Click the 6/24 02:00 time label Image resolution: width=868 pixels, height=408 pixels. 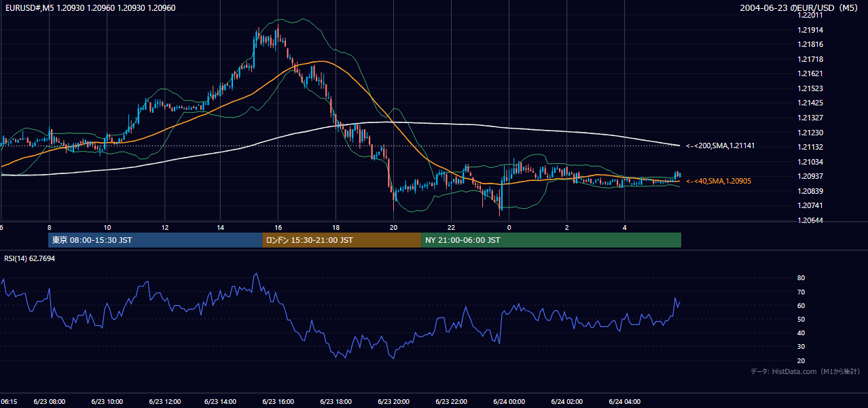[x=567, y=402]
